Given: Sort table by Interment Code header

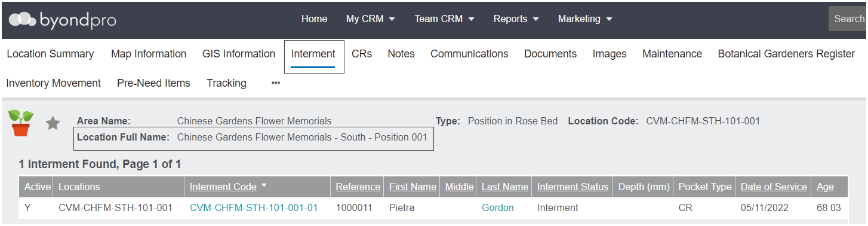Looking at the screenshot, I should tap(223, 187).
